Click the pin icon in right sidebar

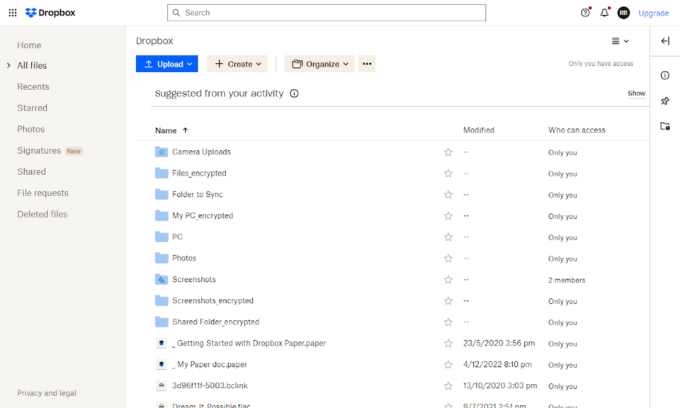point(665,101)
